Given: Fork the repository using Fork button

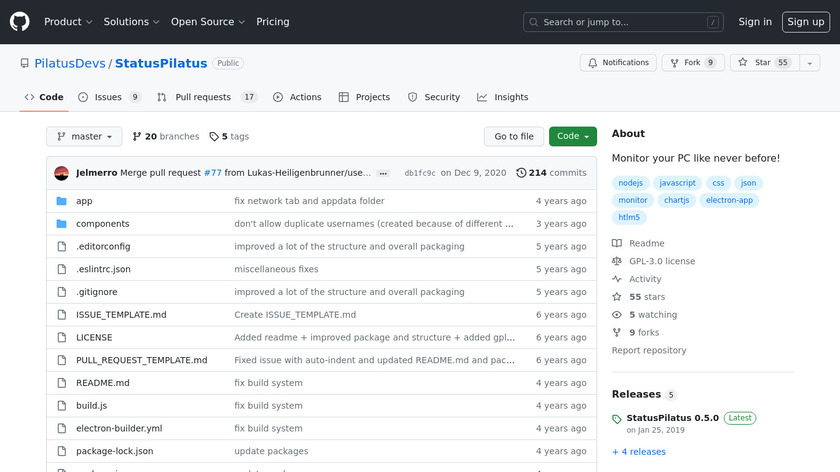Looking at the screenshot, I should [692, 63].
